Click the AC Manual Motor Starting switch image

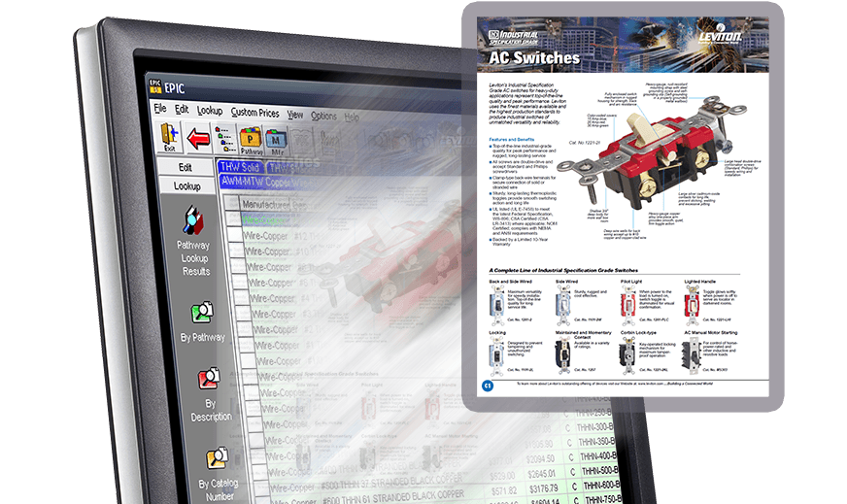[x=692, y=354]
